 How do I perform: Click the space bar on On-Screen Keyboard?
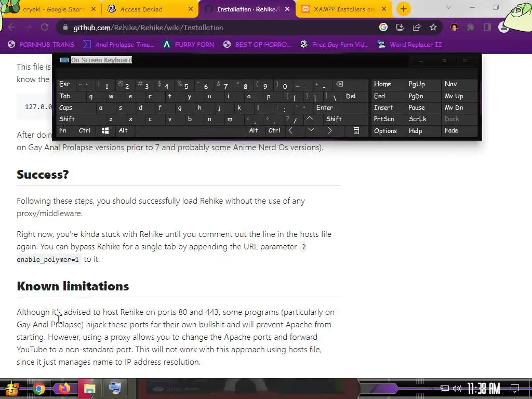point(191,130)
